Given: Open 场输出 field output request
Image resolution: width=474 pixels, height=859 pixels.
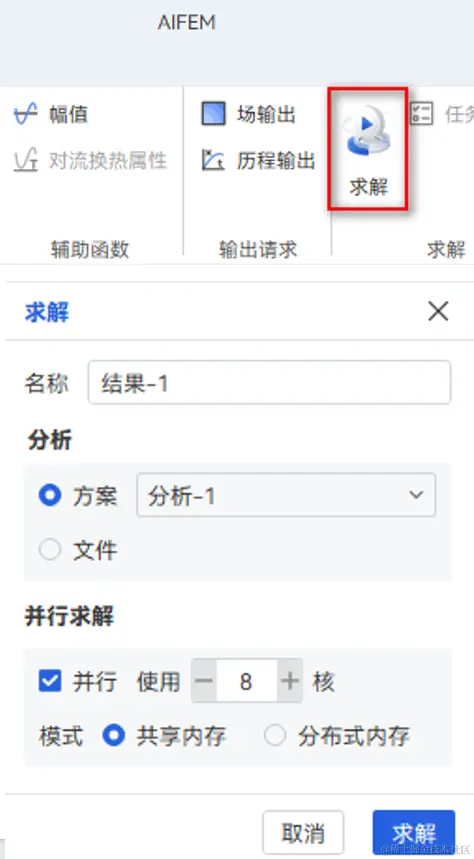Looking at the screenshot, I should pyautogui.click(x=248, y=114).
